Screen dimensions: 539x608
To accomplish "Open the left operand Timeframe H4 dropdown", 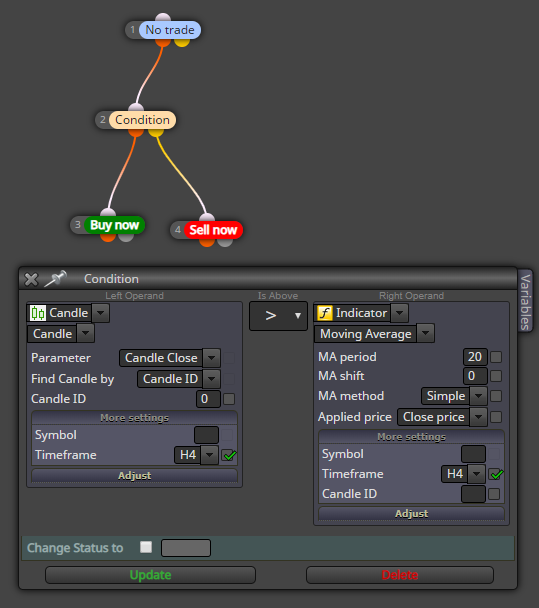I will pos(210,455).
